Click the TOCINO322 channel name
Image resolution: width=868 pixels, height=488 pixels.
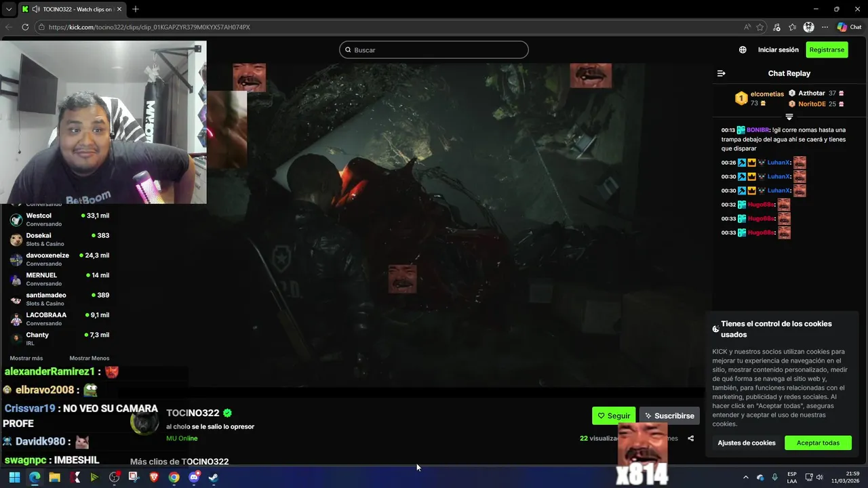193,413
